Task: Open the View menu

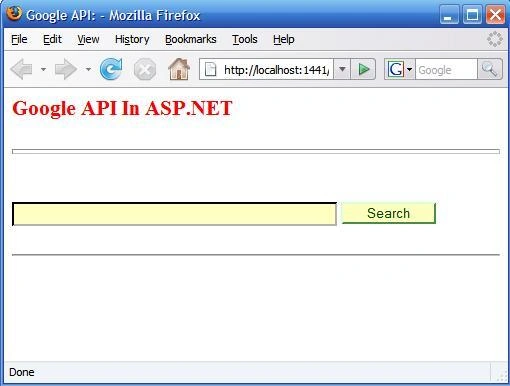Action: click(x=88, y=39)
